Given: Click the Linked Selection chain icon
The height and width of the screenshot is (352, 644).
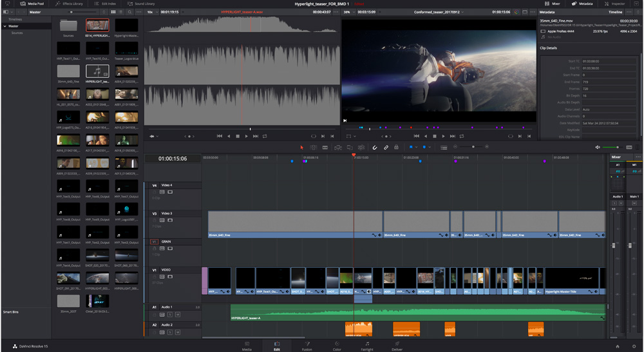Looking at the screenshot, I should coord(386,147).
